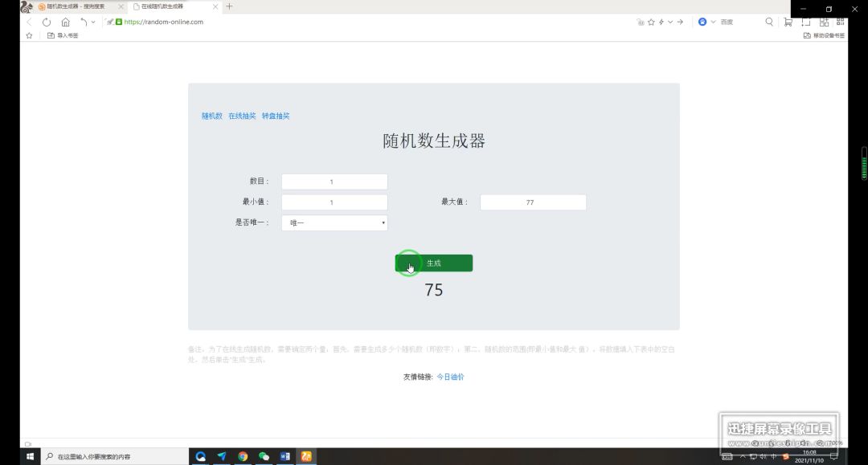
Task: Click the 最大值 input field
Action: [x=533, y=202]
